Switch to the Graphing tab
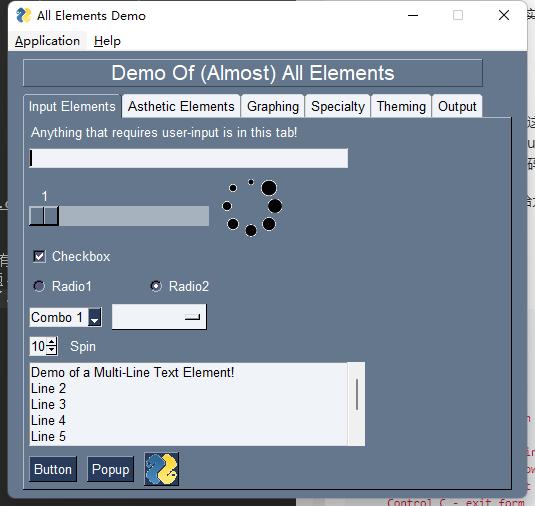The width and height of the screenshot is (535, 506). point(273,106)
